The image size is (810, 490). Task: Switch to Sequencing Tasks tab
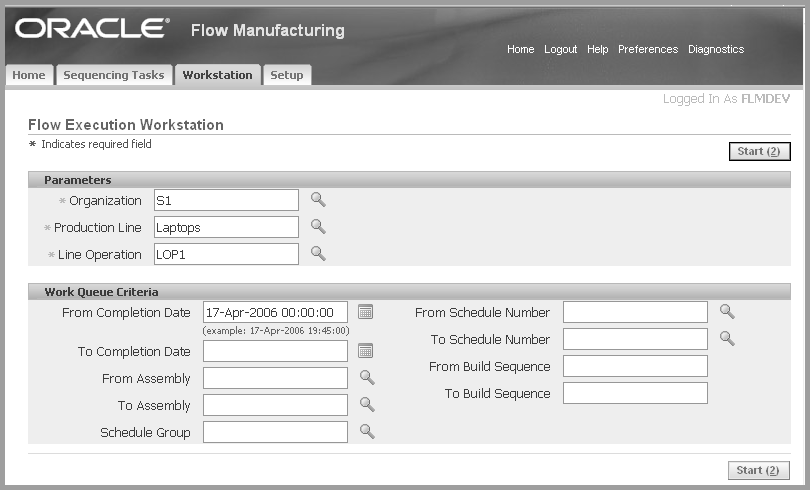coord(114,75)
